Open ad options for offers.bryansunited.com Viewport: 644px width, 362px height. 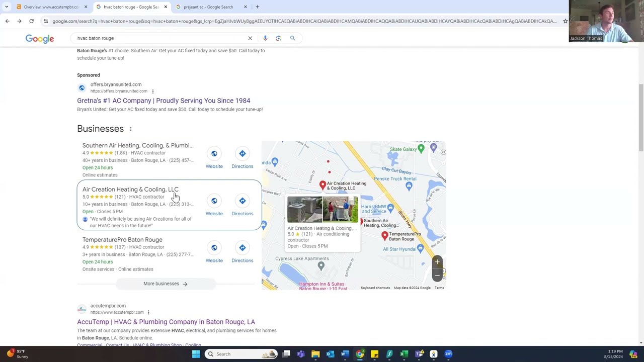tap(153, 92)
